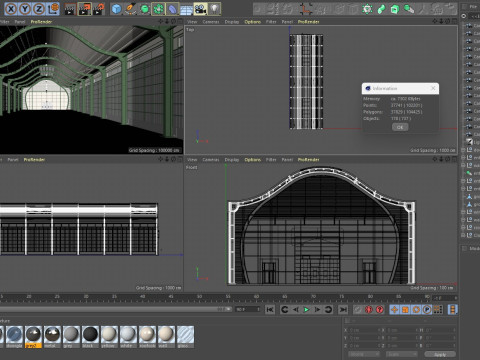Viewport: 480px width, 360px height.
Task: Open the blue Bend deformer icon
Action: pyautogui.click(x=172, y=9)
